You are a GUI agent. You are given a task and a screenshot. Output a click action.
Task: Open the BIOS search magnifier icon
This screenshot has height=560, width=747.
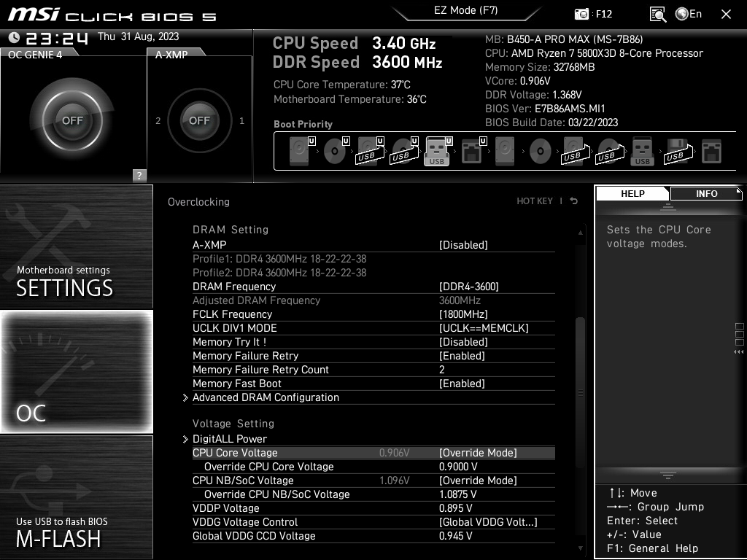[x=657, y=15]
